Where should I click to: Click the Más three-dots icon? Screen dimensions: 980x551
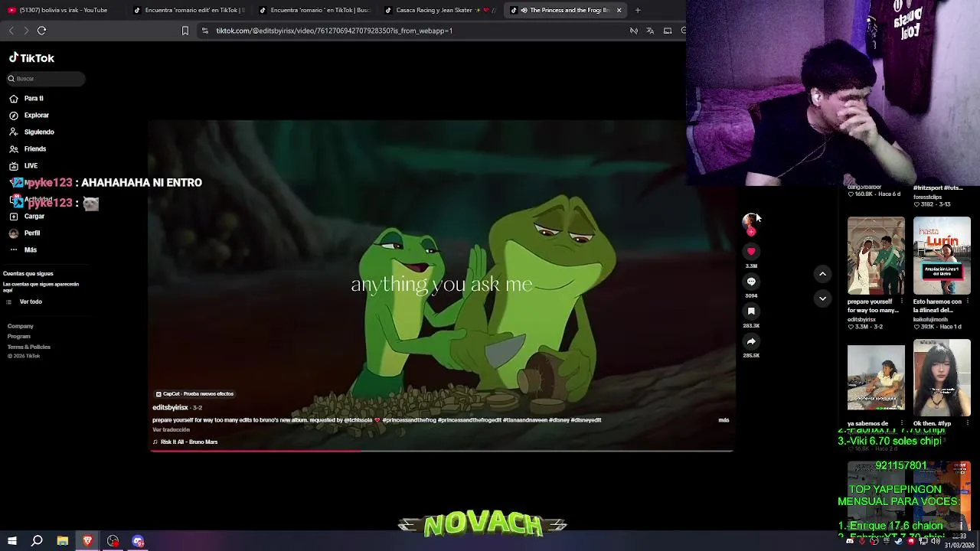[x=14, y=250]
